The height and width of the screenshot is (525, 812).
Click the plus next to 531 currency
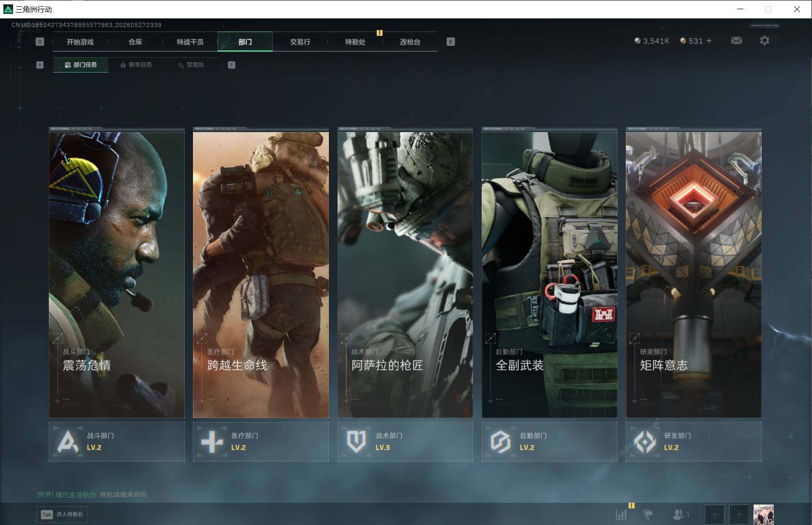click(709, 41)
